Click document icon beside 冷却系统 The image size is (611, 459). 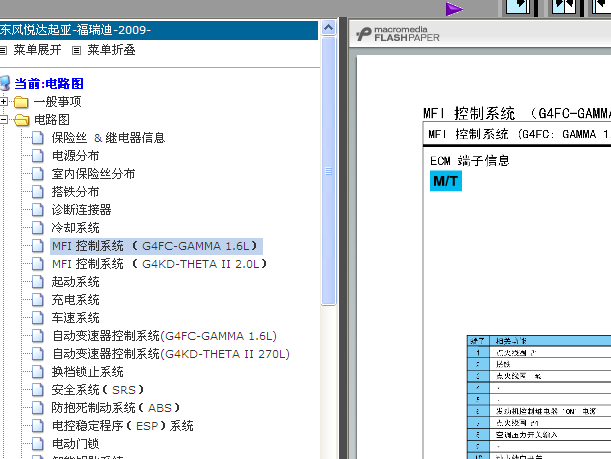(38, 228)
